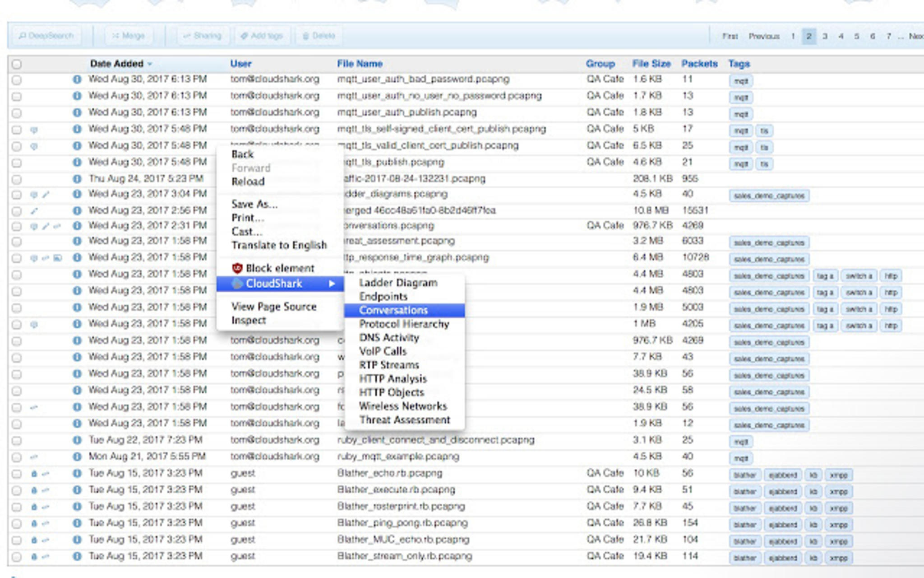924x578 pixels.
Task: Click the DeepSearch toolbar button
Action: (x=46, y=36)
